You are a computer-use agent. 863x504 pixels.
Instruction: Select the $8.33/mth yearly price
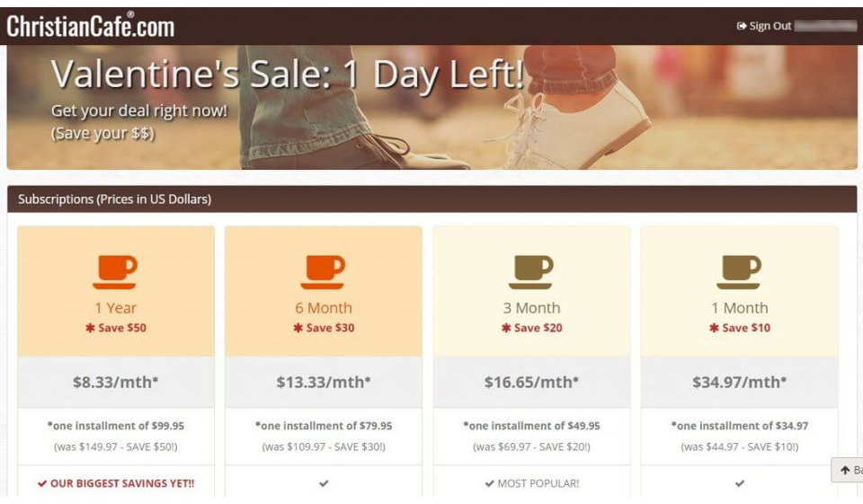[115, 382]
